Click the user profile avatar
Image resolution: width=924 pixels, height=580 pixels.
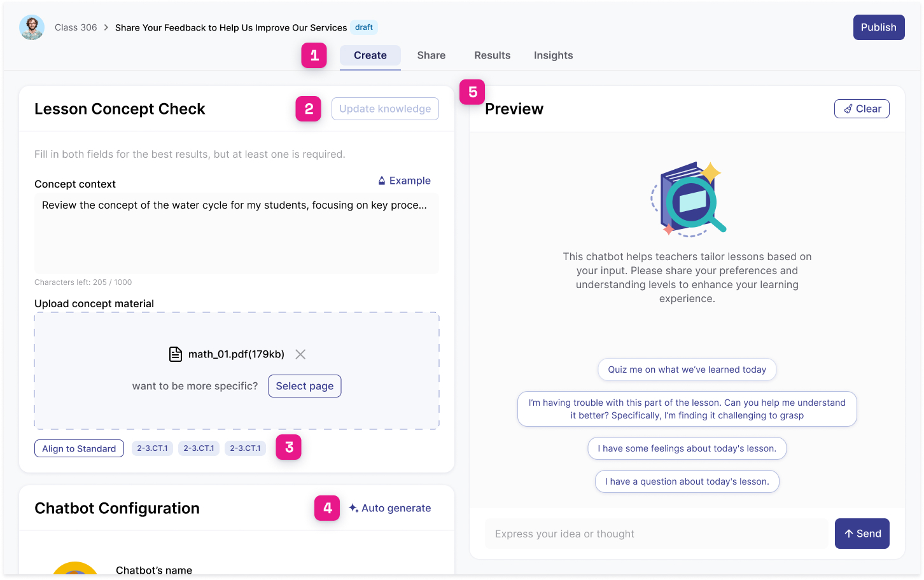point(32,27)
